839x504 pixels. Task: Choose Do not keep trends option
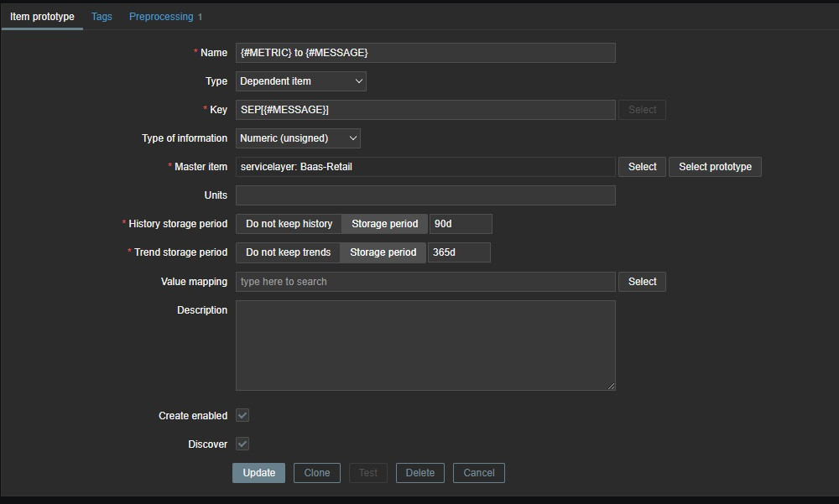click(288, 252)
